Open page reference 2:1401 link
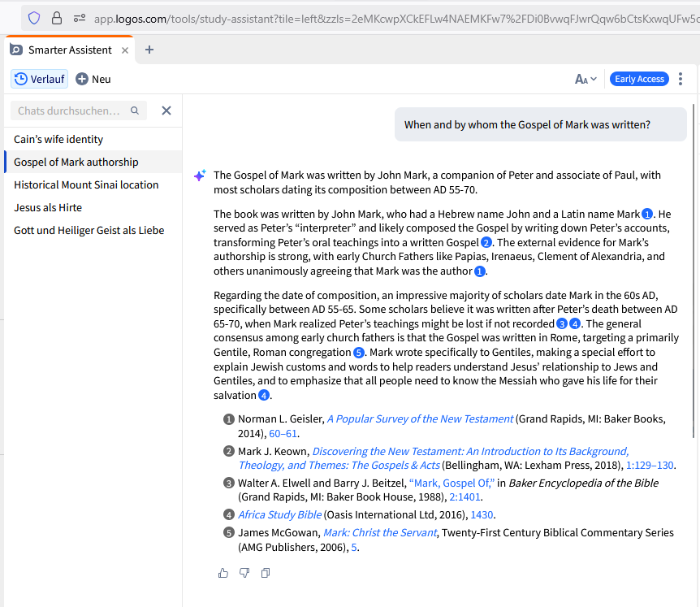The height and width of the screenshot is (607, 700). [465, 497]
